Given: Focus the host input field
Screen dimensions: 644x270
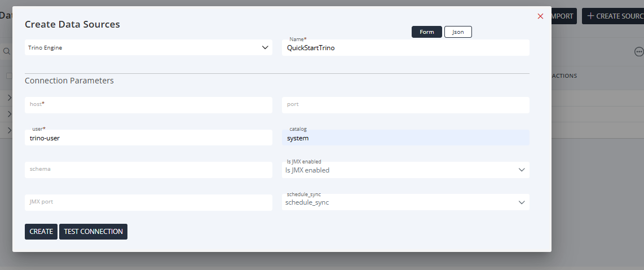Looking at the screenshot, I should click(148, 105).
